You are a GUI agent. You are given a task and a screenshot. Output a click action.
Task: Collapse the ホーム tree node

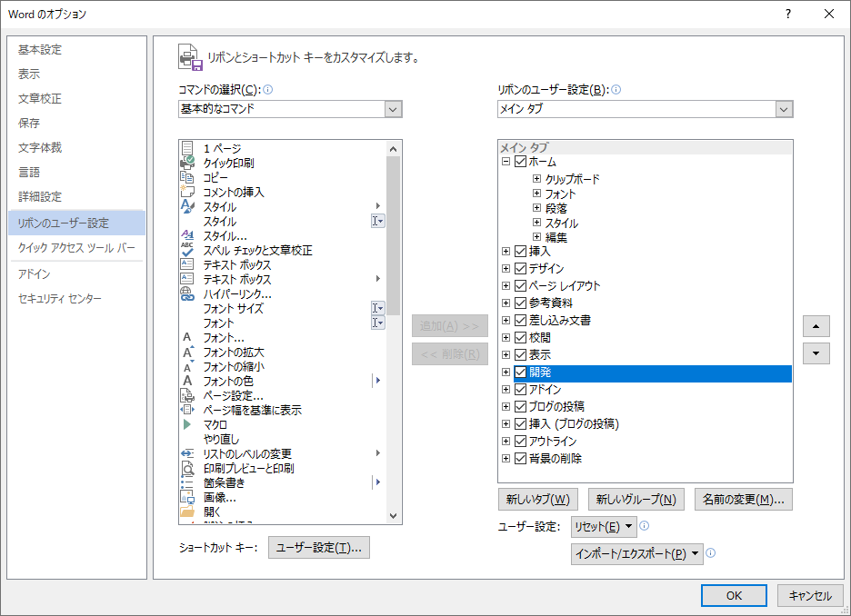(506, 162)
